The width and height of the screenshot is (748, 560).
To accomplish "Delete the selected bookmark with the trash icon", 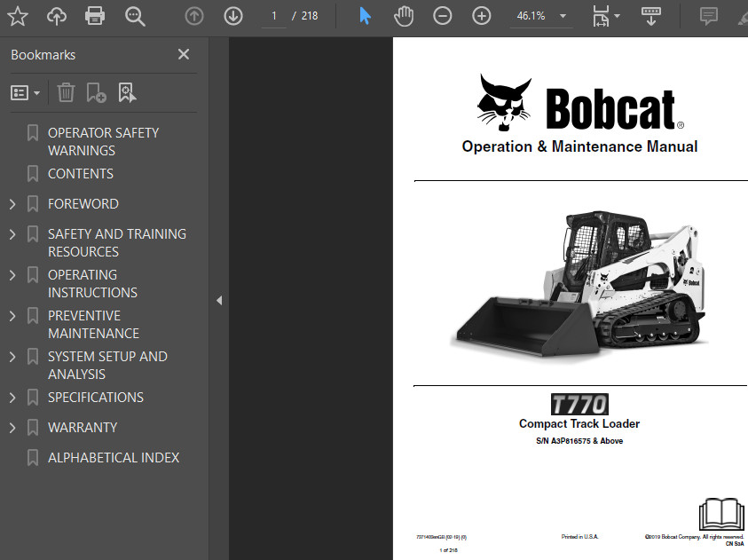I will (66, 92).
